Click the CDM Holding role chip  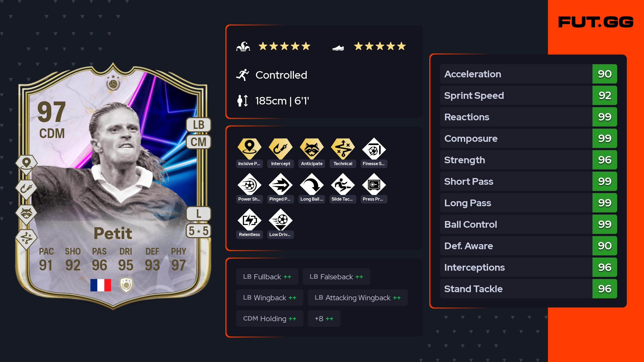[270, 318]
